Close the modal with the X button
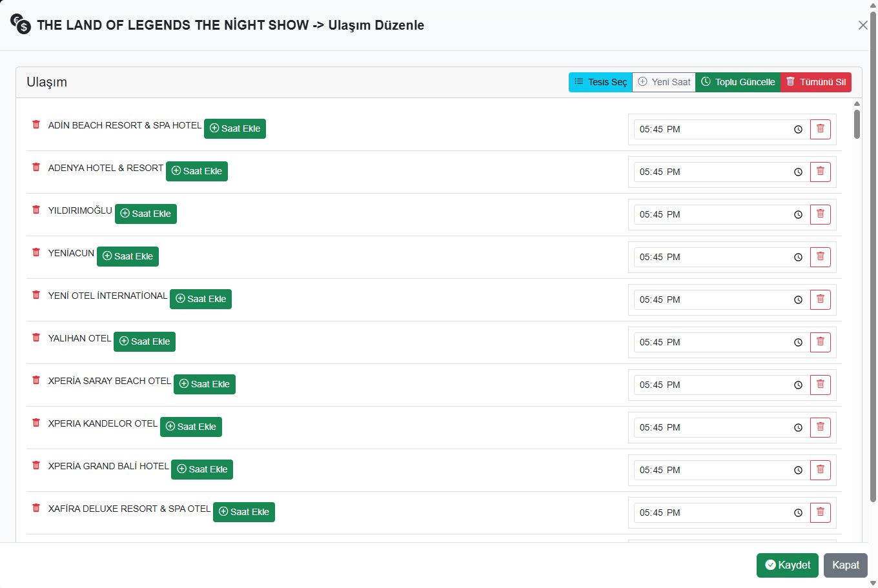The height and width of the screenshot is (588, 878). 863,25
